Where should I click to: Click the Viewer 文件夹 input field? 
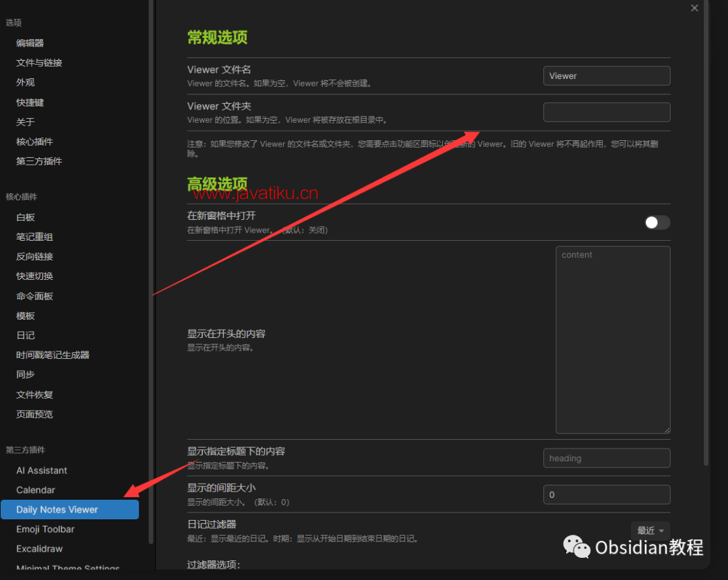(x=607, y=113)
